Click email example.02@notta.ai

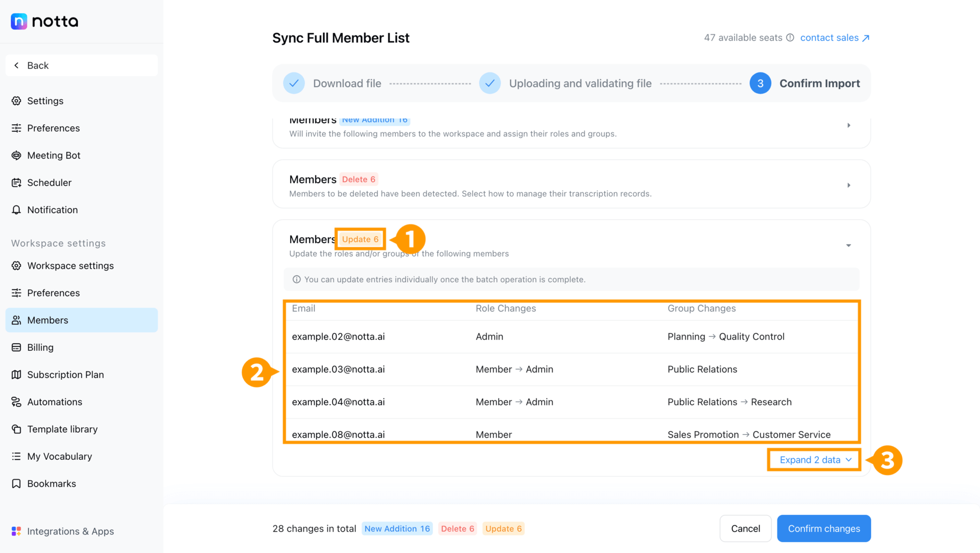[338, 337]
